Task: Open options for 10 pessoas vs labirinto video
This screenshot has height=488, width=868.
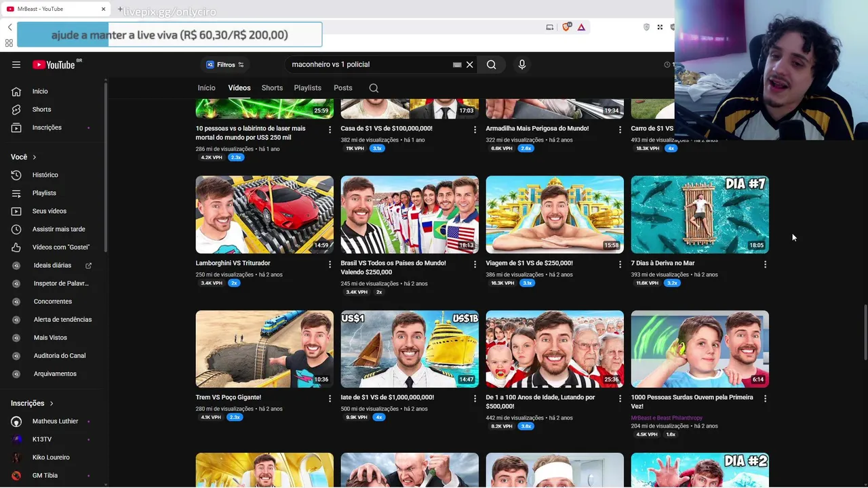Action: click(x=330, y=129)
